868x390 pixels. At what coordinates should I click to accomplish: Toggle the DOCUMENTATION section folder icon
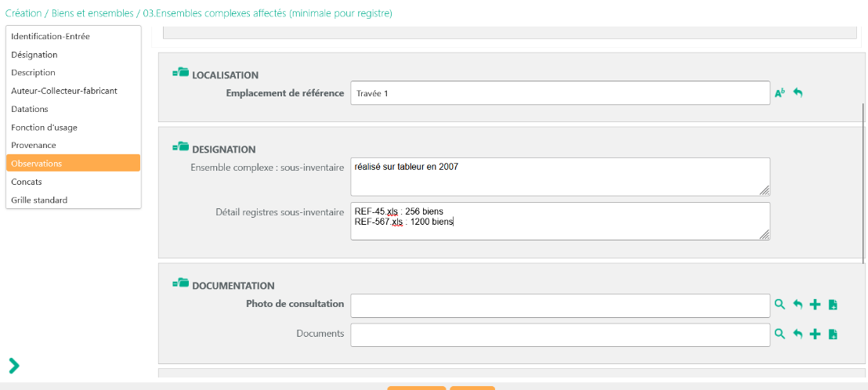[181, 284]
